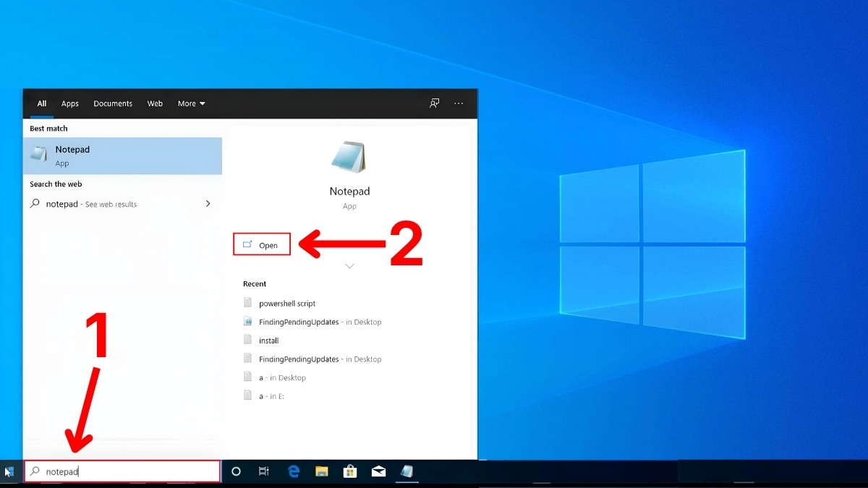
Task: Click the Windows Start button
Action: click(x=9, y=472)
